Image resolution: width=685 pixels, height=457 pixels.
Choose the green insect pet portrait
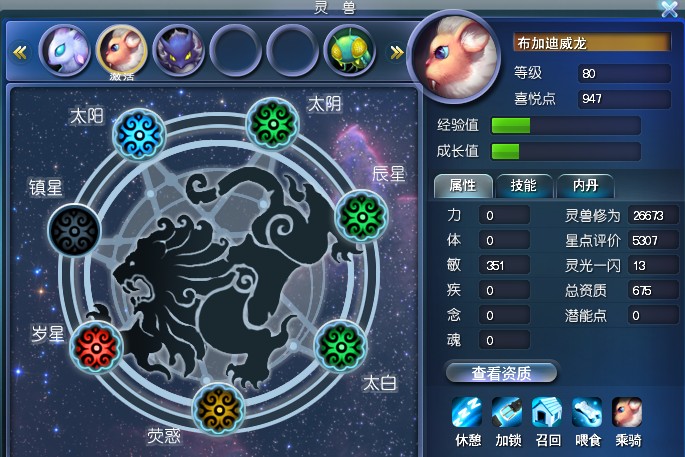pos(350,51)
